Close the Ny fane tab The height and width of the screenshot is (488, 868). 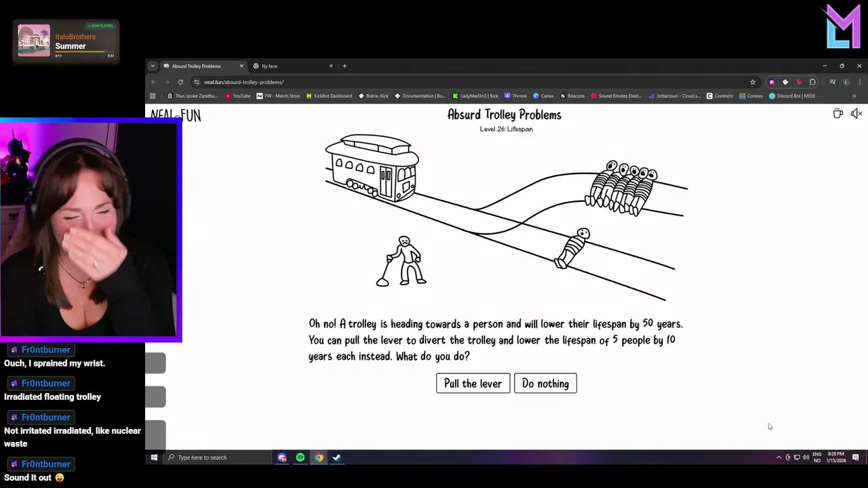pyautogui.click(x=331, y=66)
